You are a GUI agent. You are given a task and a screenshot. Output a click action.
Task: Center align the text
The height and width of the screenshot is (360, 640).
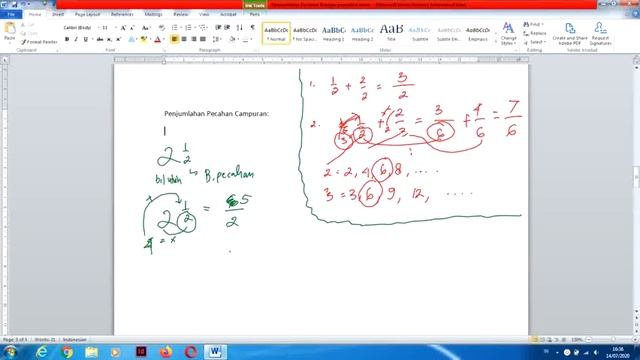point(184,39)
